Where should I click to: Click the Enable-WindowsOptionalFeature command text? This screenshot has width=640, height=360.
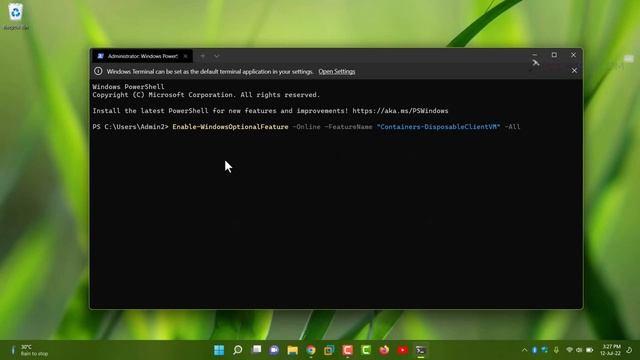[x=230, y=127]
